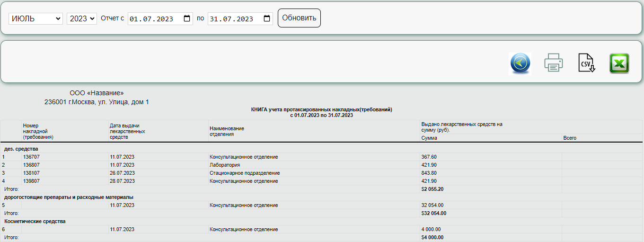Click Стационарное подразделение department cell
Viewport: 644px width, 242px height.
[245, 173]
